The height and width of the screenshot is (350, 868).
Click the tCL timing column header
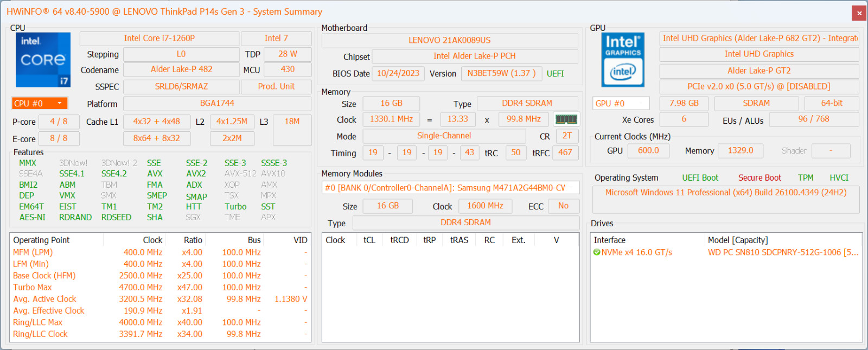(x=369, y=240)
